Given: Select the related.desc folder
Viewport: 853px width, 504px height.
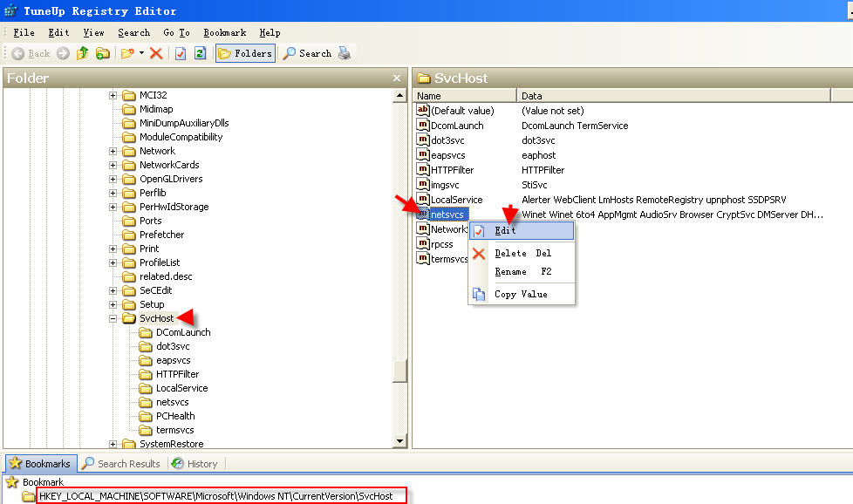Looking at the screenshot, I should [x=157, y=276].
